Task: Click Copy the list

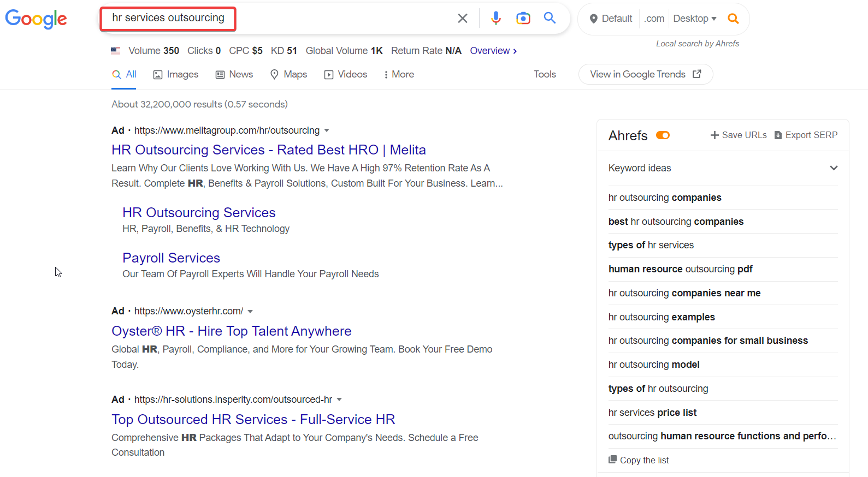Action: [x=639, y=460]
